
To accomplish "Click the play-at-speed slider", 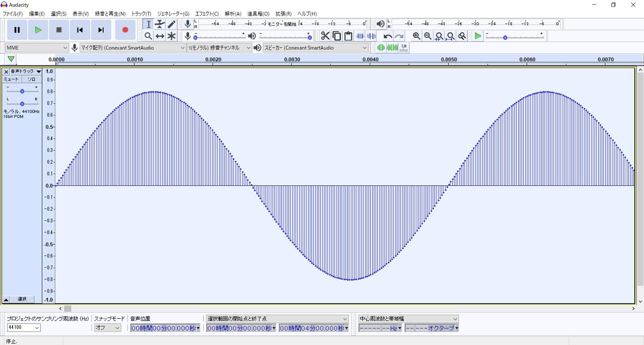I will 514,36.
